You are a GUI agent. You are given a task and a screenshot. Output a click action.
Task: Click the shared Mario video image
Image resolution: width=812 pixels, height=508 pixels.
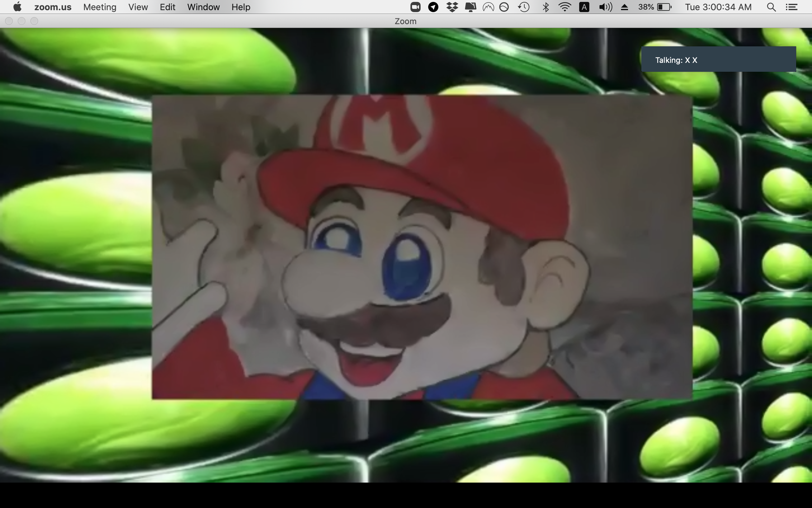tap(422, 247)
